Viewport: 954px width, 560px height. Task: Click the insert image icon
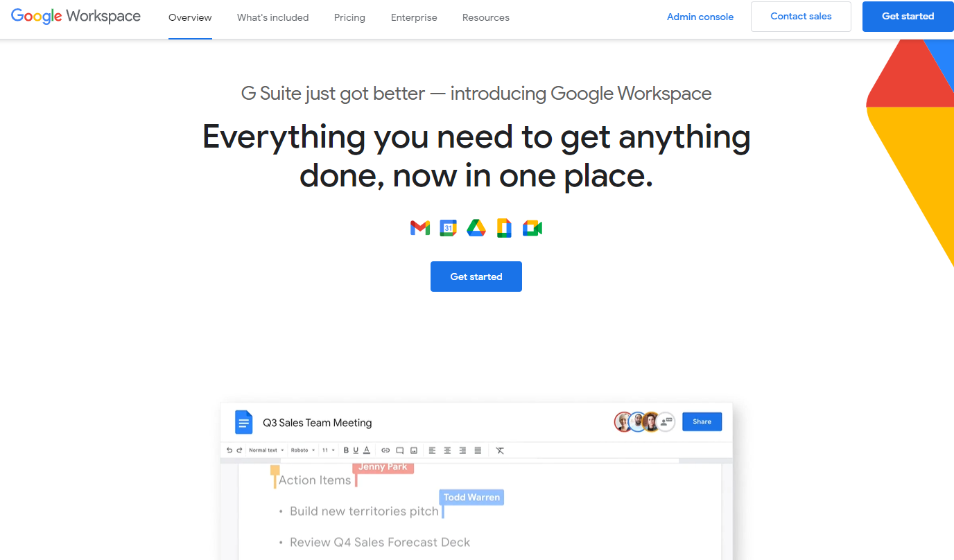pyautogui.click(x=414, y=450)
